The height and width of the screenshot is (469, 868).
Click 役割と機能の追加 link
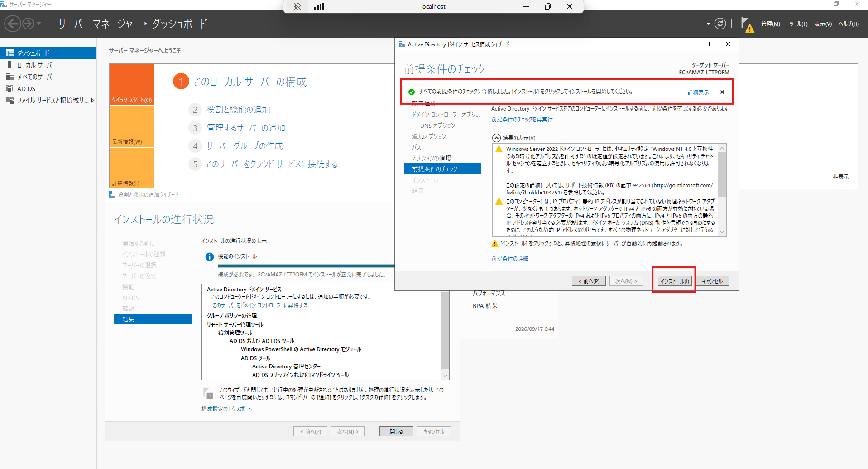pos(238,110)
